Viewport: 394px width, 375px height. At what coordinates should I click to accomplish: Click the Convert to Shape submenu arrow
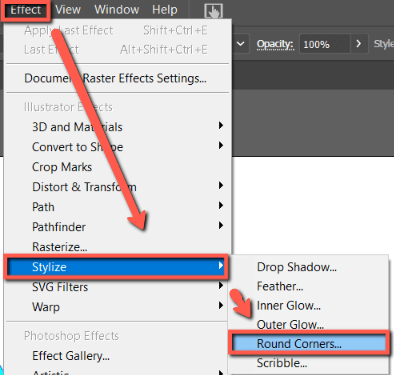pyautogui.click(x=220, y=146)
